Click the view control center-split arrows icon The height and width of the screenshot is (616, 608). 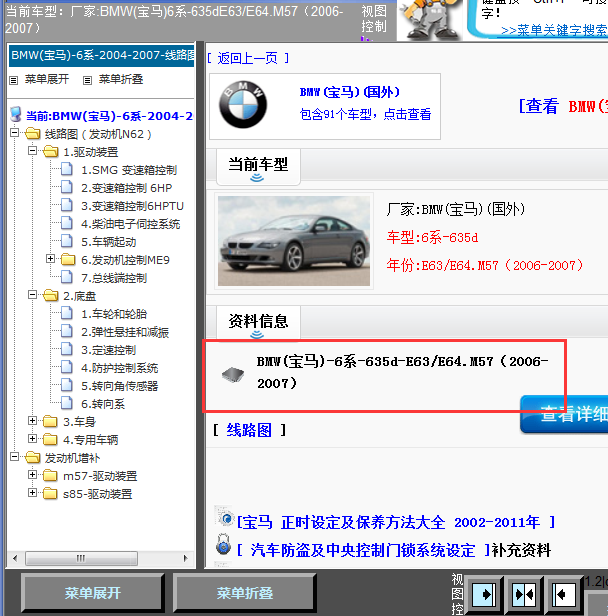coord(524,594)
